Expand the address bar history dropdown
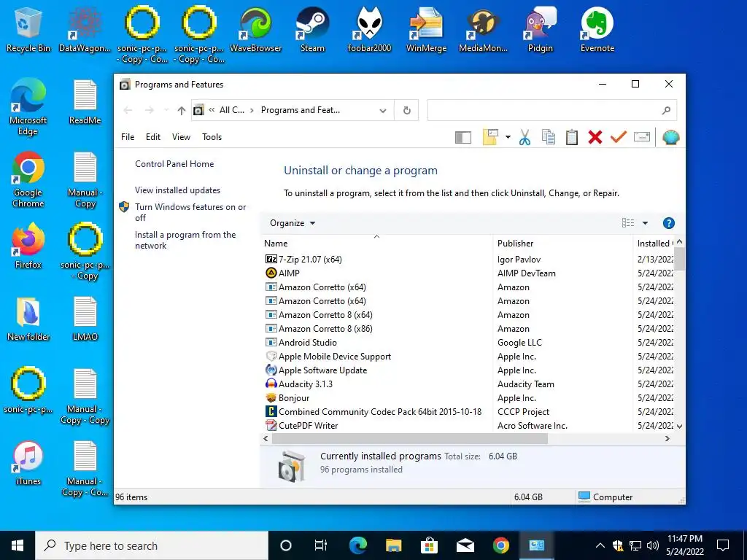 tap(382, 111)
